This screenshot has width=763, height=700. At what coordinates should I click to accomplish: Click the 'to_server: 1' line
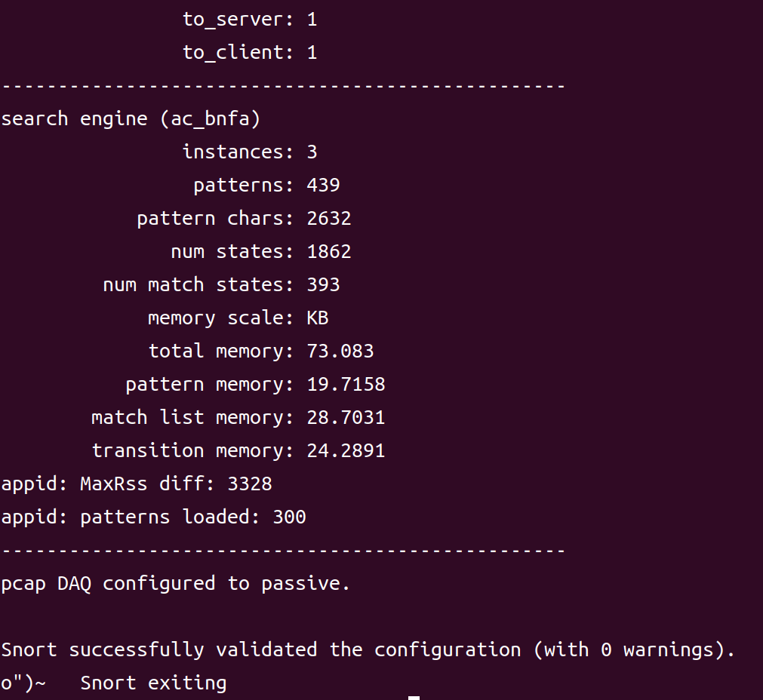pyautogui.click(x=250, y=20)
